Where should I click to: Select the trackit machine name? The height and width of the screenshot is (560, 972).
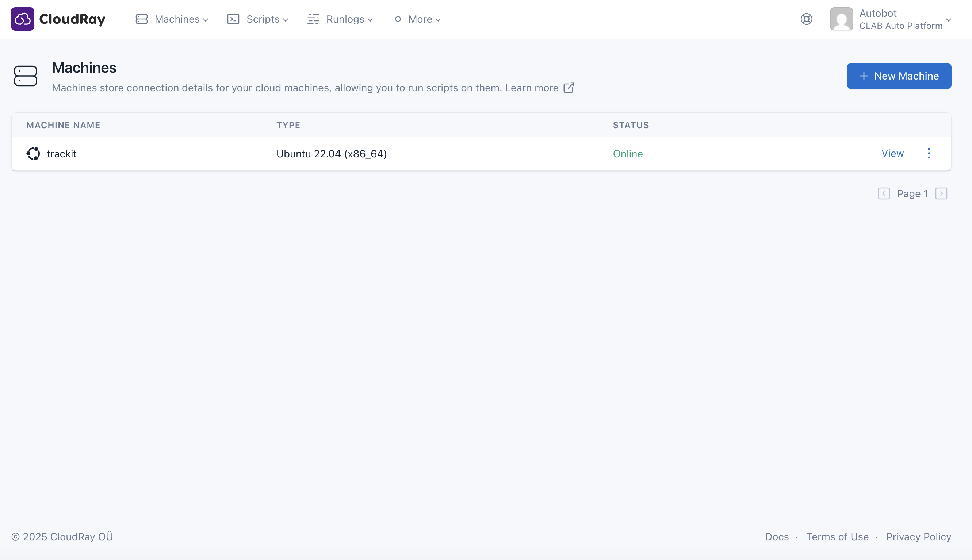point(62,154)
